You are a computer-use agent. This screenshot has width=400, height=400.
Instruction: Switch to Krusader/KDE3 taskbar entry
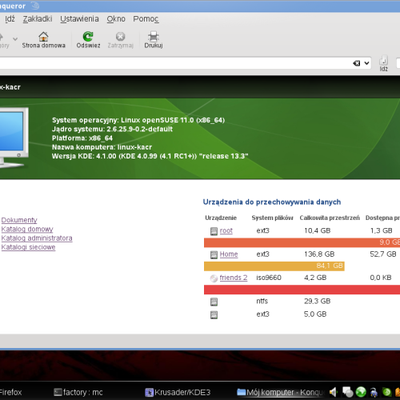[178, 392]
